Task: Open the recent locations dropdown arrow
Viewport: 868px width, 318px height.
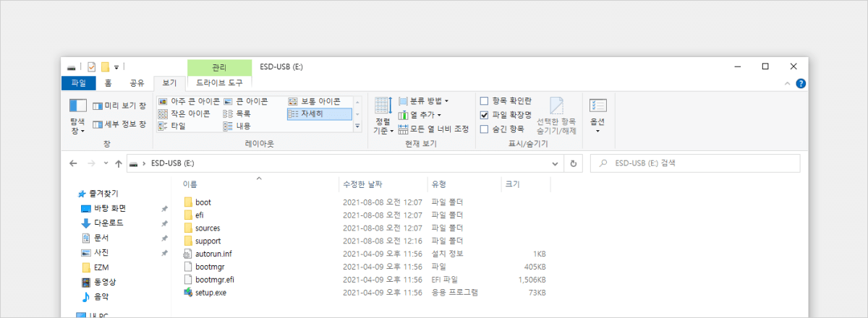Action: tap(106, 164)
